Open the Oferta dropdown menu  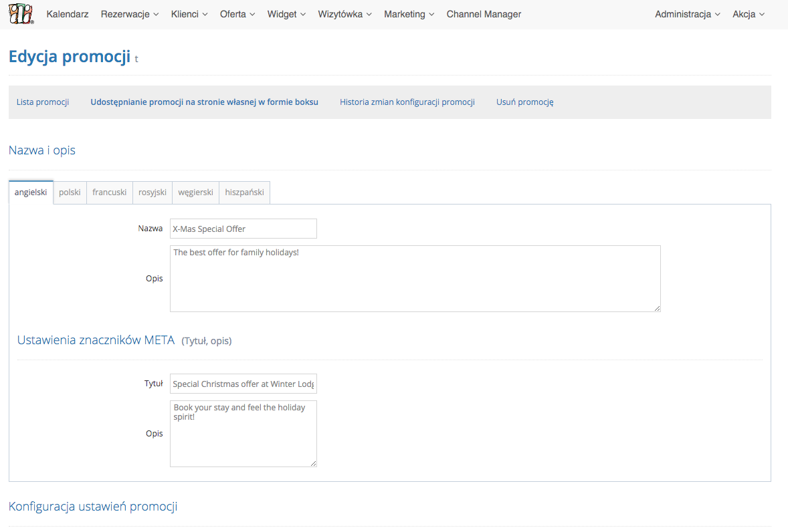(237, 14)
